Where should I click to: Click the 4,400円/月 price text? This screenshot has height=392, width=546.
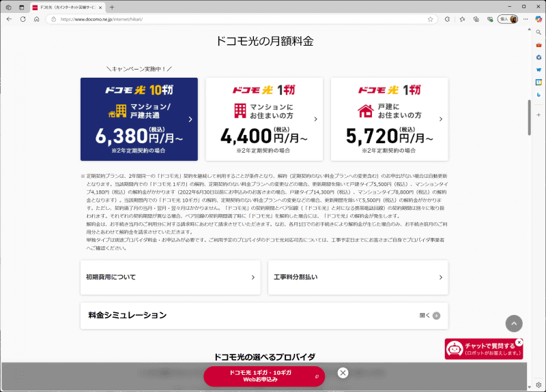point(264,136)
